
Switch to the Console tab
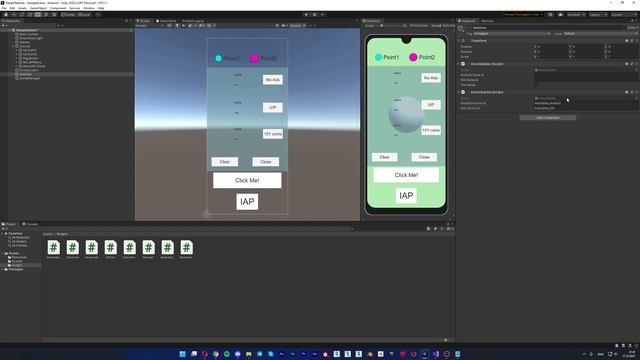[x=30, y=224]
